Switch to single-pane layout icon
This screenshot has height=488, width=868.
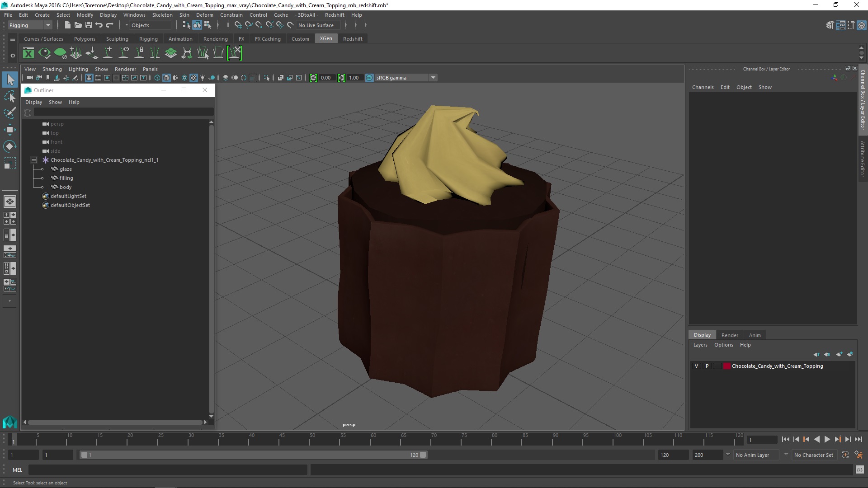10,202
